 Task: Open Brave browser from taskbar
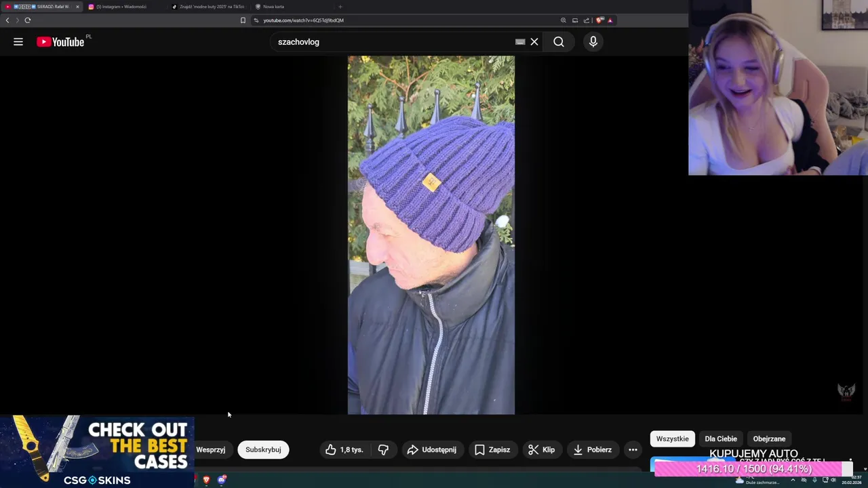tap(206, 480)
